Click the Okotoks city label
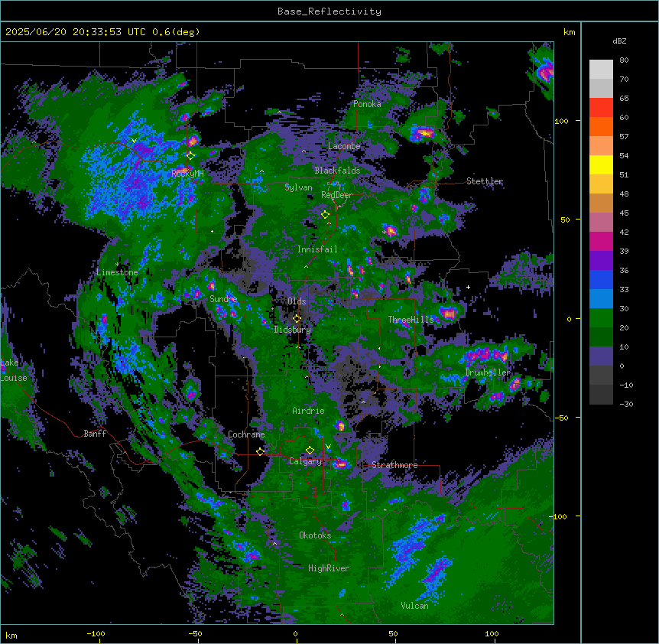659x644 pixels. pos(315,535)
